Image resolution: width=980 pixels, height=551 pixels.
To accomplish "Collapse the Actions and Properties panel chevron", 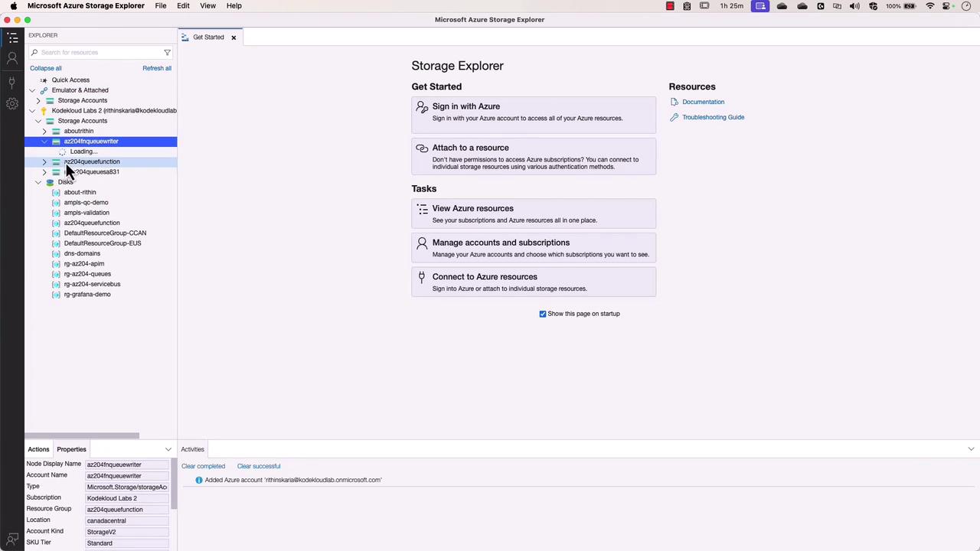I will coord(168,449).
